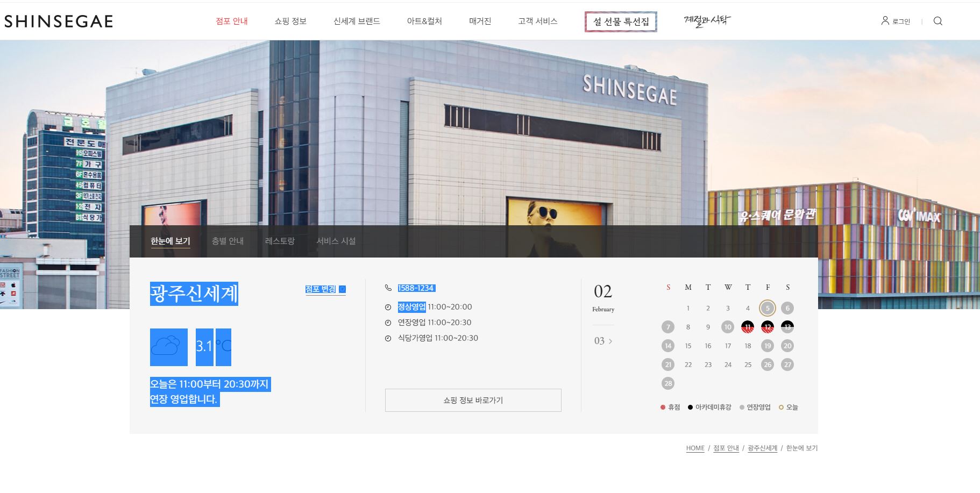Click 광주신세계 in the breadcrumb
The image size is (980, 493).
point(763,448)
